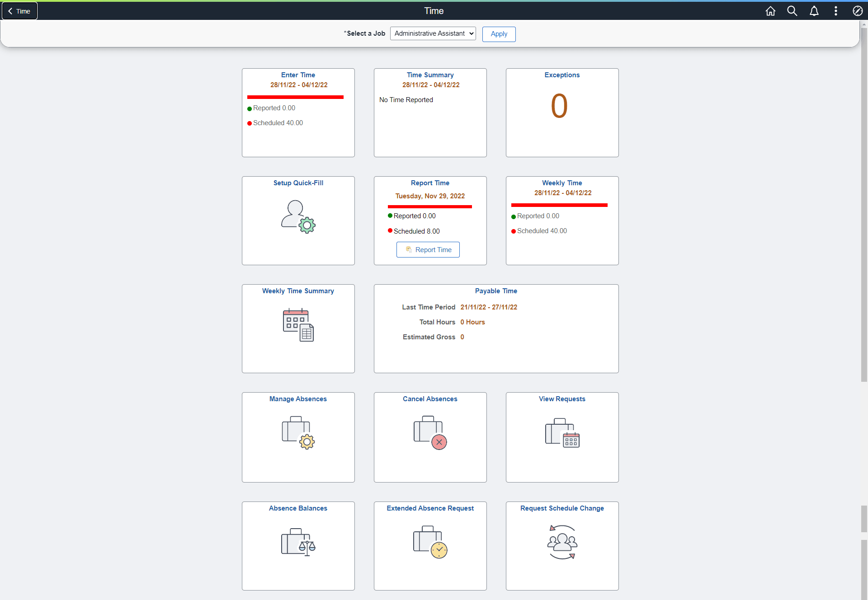The height and width of the screenshot is (600, 868).
Task: Open the Payable Time tile title
Action: (x=496, y=291)
